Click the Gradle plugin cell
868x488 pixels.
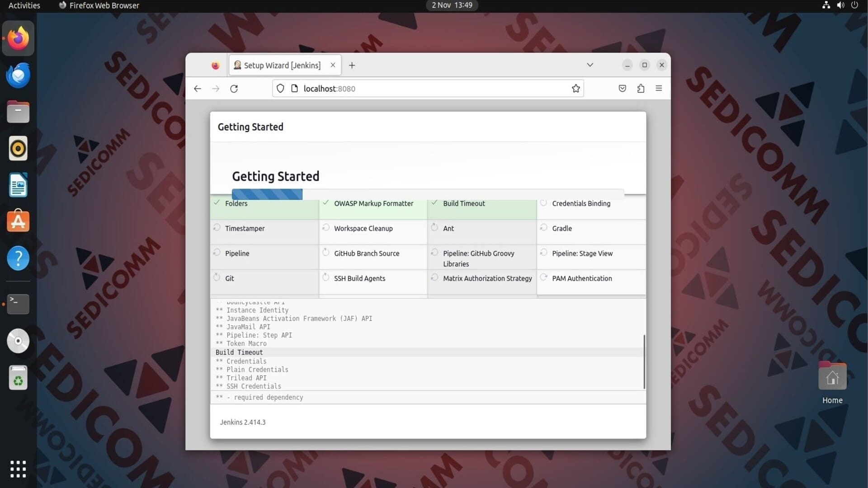click(x=591, y=232)
